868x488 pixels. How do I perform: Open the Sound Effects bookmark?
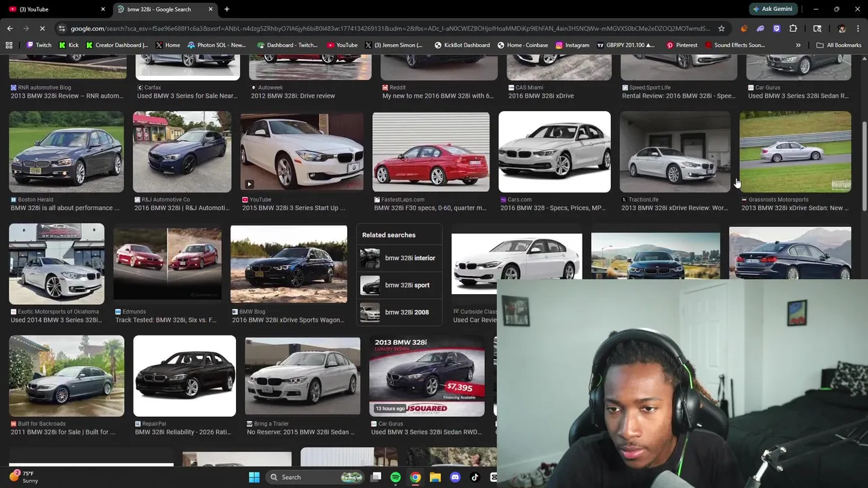(x=735, y=45)
